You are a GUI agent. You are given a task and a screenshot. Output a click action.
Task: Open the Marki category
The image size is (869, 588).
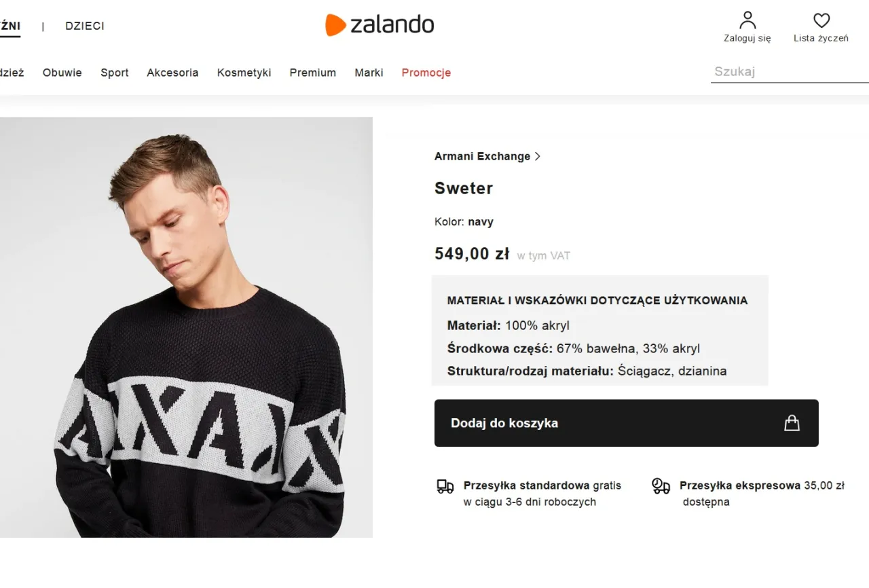pos(369,73)
